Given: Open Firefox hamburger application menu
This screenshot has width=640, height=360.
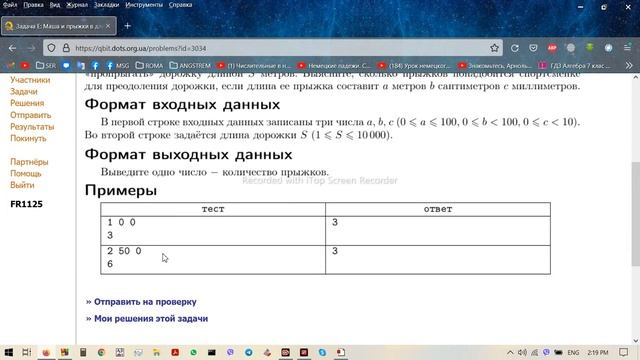Looking at the screenshot, I should pos(627,48).
